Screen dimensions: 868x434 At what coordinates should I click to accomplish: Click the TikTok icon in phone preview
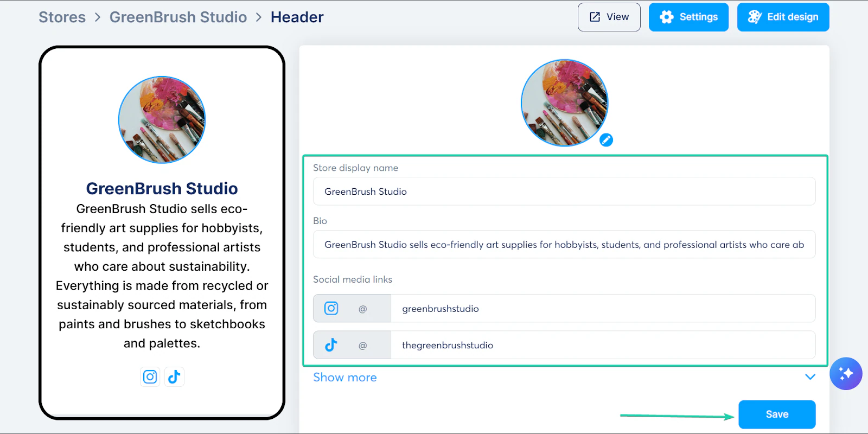(174, 376)
